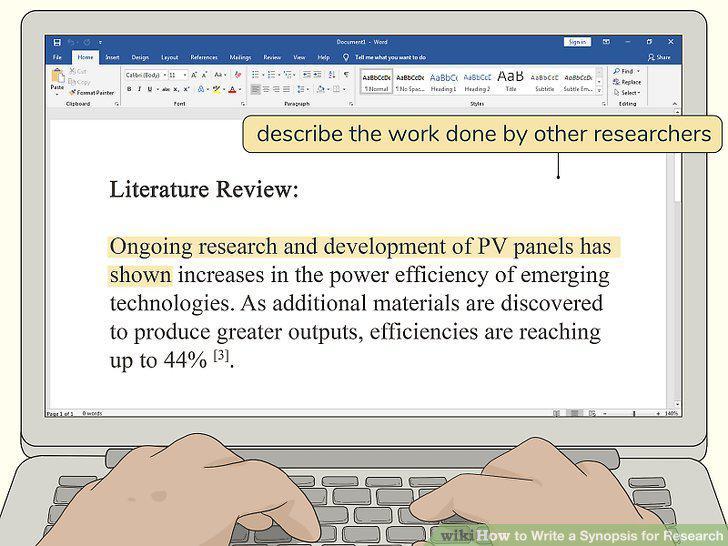Toggle Subscript formatting
728x546 pixels.
[x=176, y=89]
